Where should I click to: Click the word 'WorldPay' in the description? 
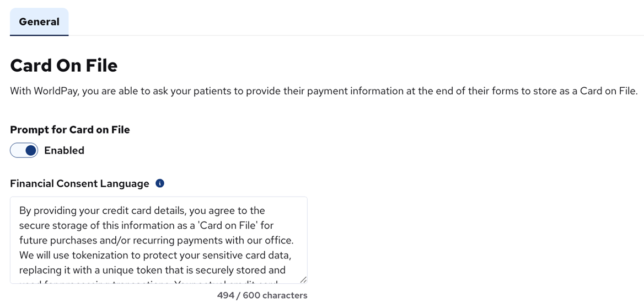click(x=55, y=91)
